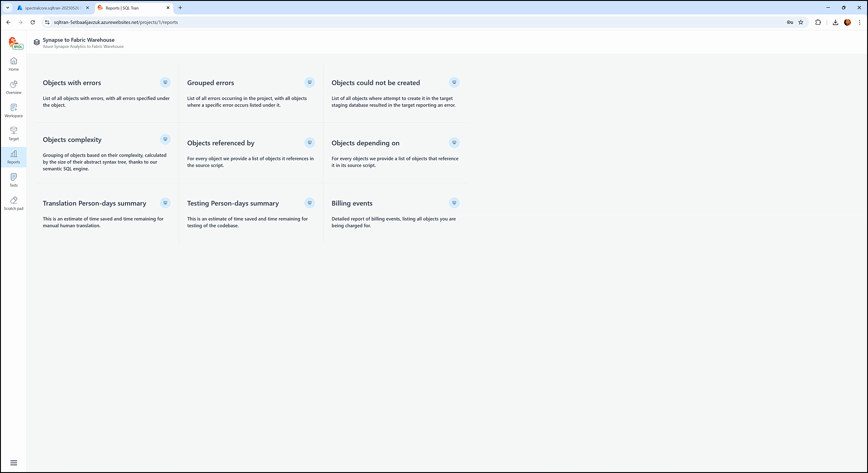Open the Chrome three-dot menu
The height and width of the screenshot is (473, 868).
click(x=859, y=22)
